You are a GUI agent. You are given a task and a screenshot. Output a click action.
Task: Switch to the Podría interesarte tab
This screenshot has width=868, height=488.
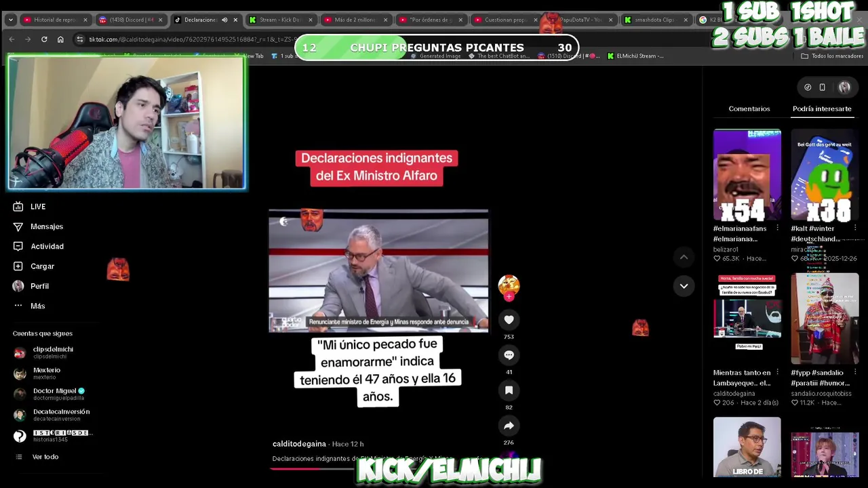[822, 108]
